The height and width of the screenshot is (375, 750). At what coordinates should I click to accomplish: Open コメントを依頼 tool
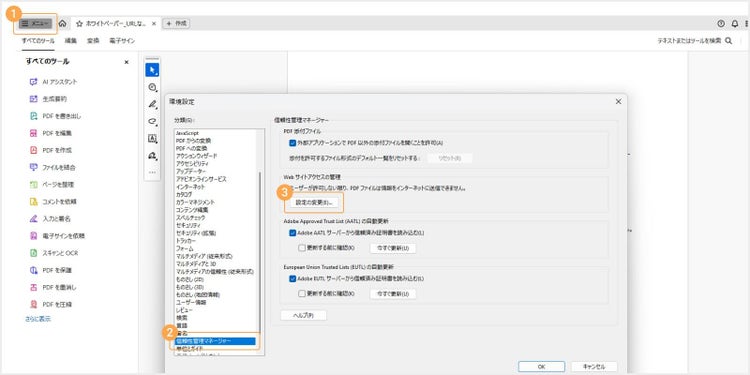tap(53, 202)
